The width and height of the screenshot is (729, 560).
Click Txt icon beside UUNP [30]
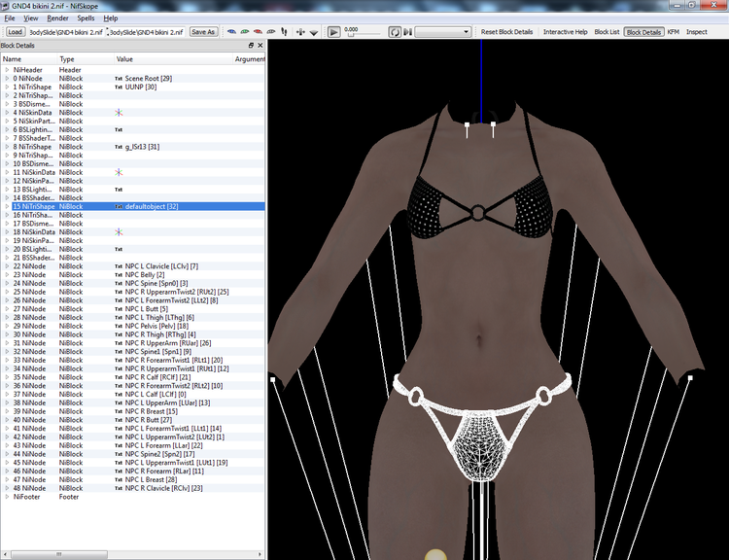click(x=119, y=87)
